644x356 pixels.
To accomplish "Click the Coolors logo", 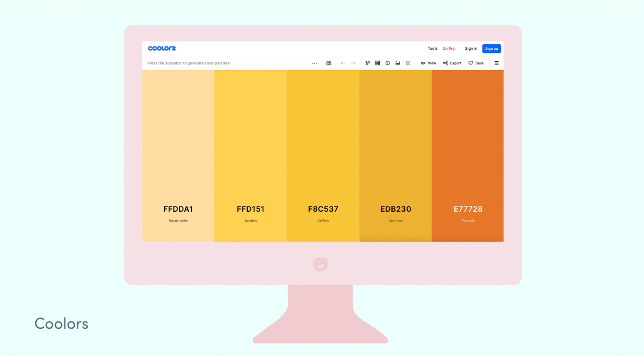I will click(162, 48).
